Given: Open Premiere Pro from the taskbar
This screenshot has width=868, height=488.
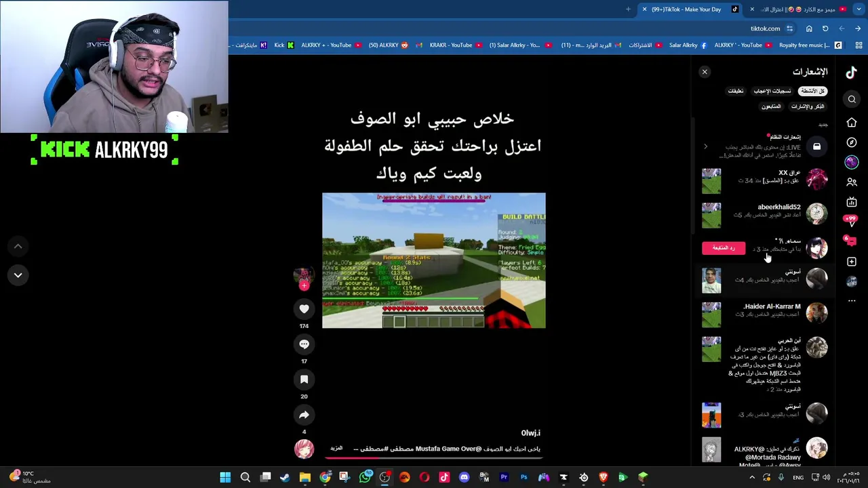Looking at the screenshot, I should tap(504, 478).
